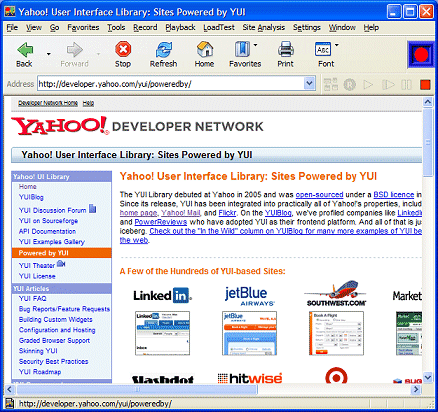Image resolution: width=438 pixels, height=412 pixels.
Task: Open the LoadTest menu
Action: (219, 27)
